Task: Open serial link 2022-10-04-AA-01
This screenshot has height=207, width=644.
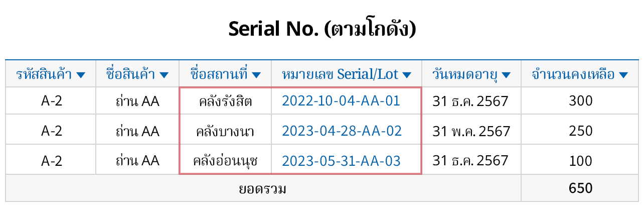Action: point(341,101)
